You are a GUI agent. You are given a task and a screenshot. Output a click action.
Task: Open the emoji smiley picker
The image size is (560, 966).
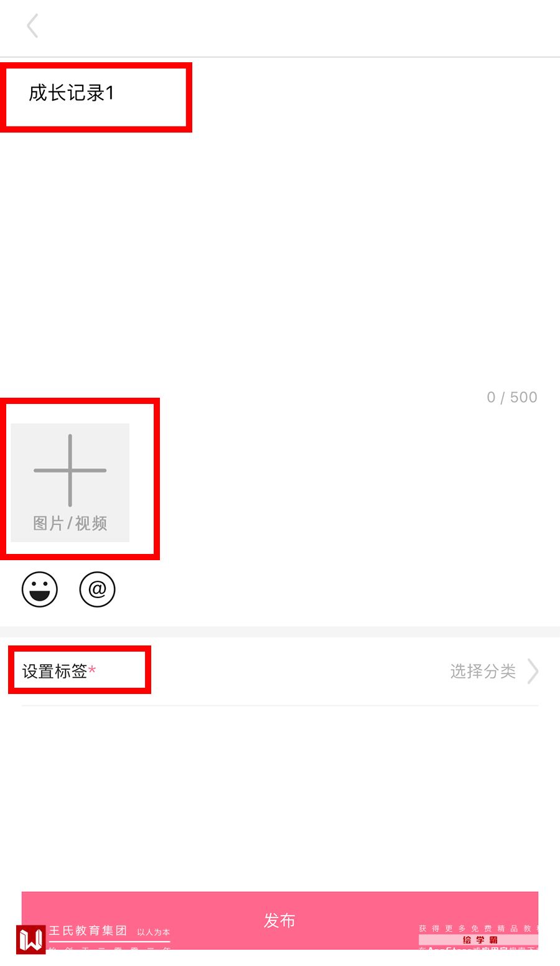coord(40,589)
